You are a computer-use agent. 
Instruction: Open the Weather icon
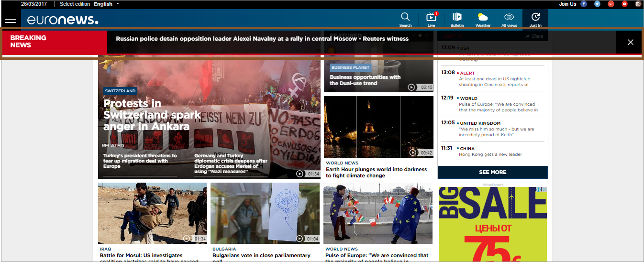pyautogui.click(x=483, y=19)
